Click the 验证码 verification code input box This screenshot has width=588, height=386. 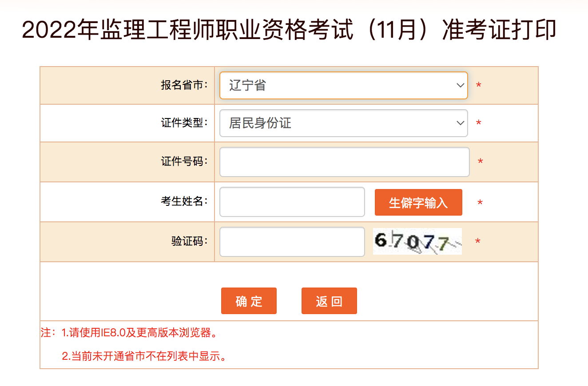pyautogui.click(x=292, y=242)
